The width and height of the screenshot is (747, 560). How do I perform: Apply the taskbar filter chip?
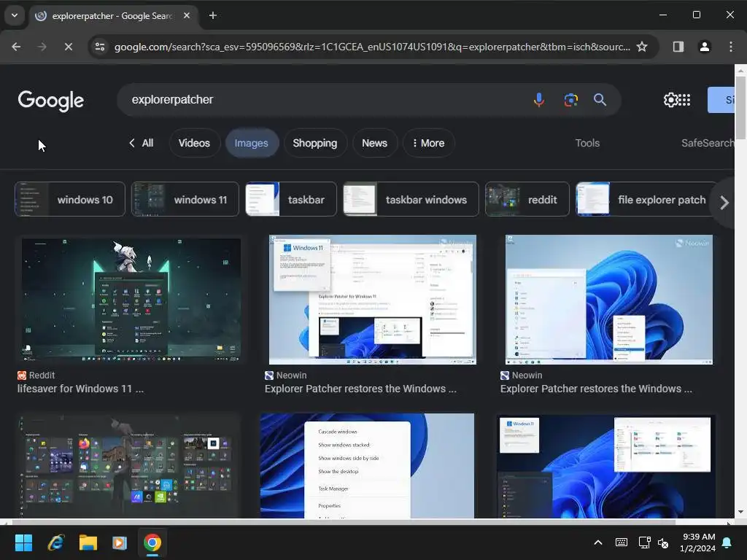291,200
